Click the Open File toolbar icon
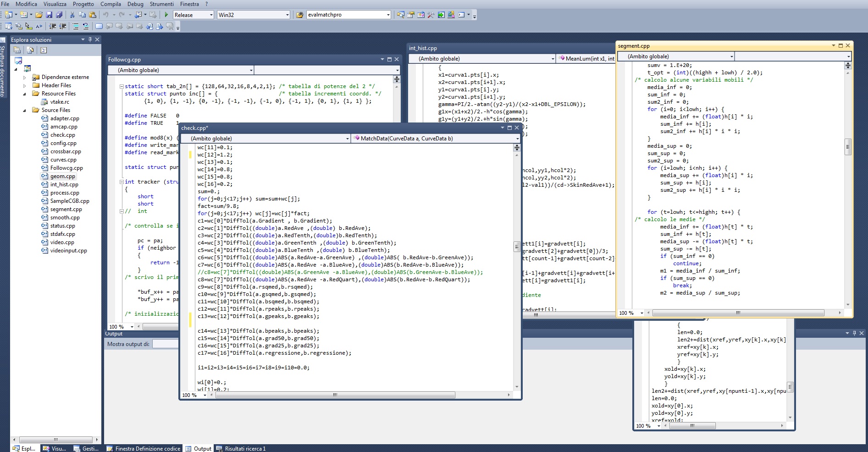This screenshot has height=452, width=868. (39, 15)
